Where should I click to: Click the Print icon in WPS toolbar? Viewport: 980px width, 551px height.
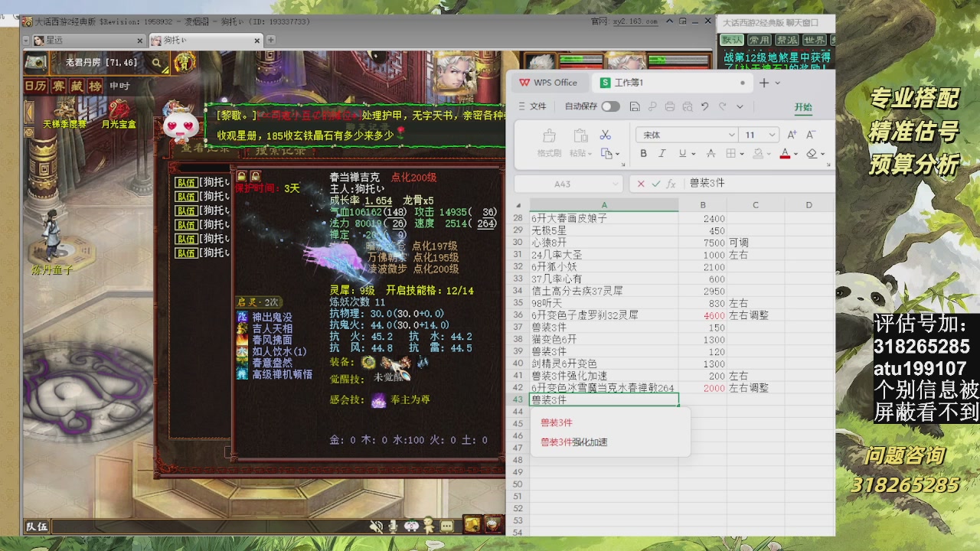point(670,106)
